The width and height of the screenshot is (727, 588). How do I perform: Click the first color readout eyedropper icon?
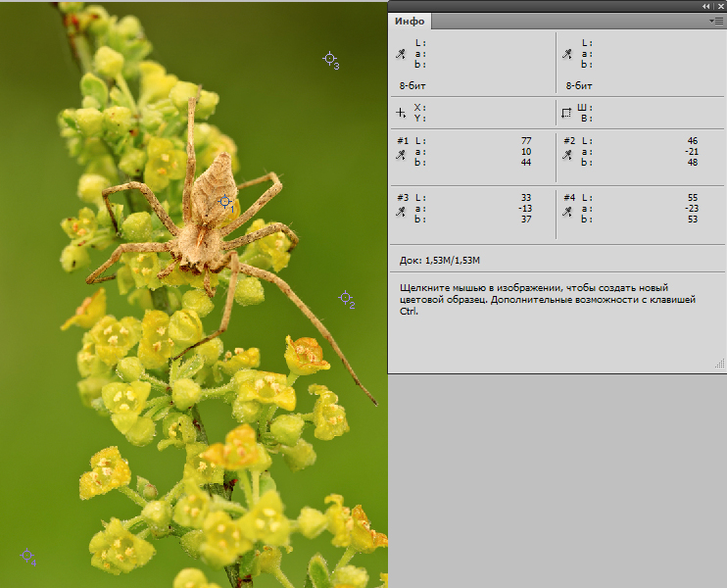400,54
